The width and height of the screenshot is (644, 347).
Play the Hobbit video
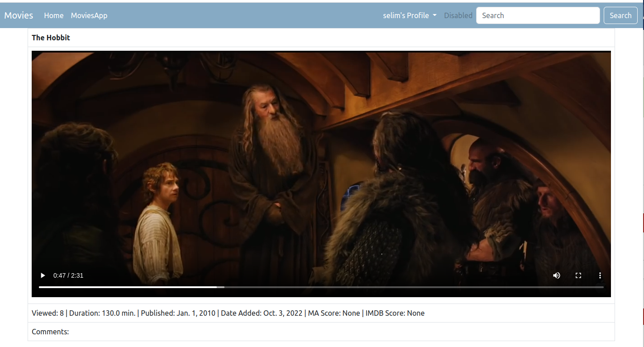click(43, 275)
